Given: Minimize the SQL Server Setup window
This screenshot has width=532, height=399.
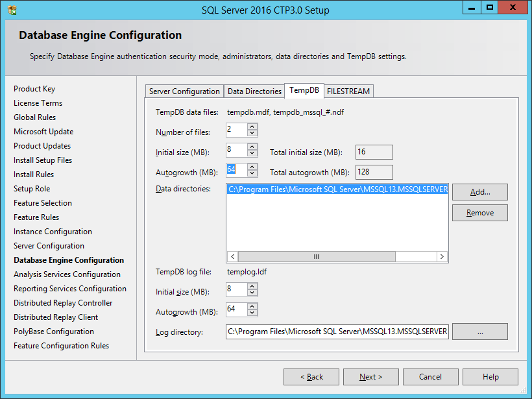Looking at the screenshot, I should tap(472, 8).
